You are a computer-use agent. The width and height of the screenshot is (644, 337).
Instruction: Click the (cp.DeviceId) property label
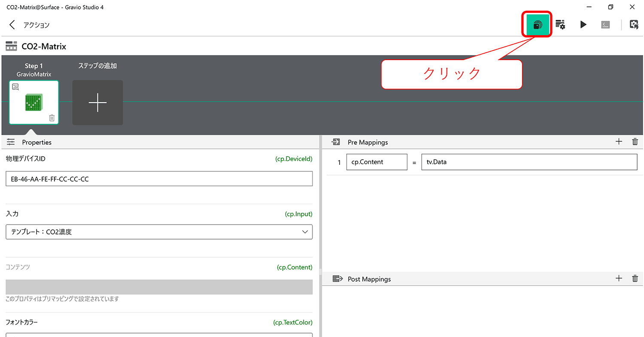(x=294, y=159)
